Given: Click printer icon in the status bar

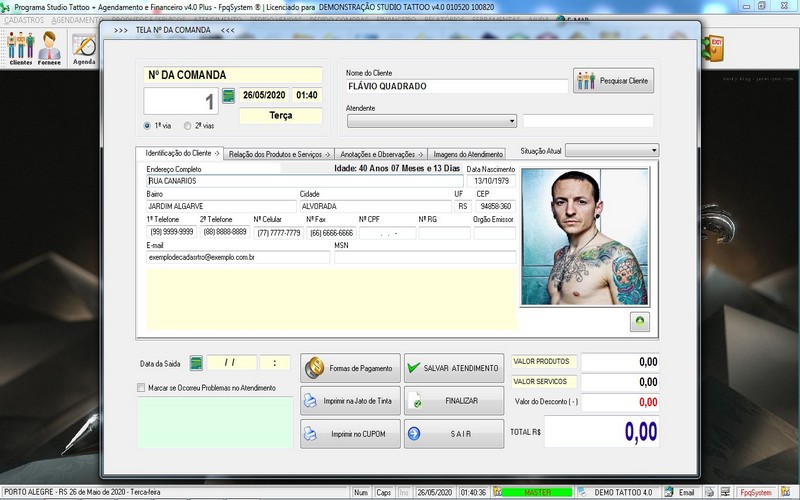Looking at the screenshot, I should [x=709, y=492].
